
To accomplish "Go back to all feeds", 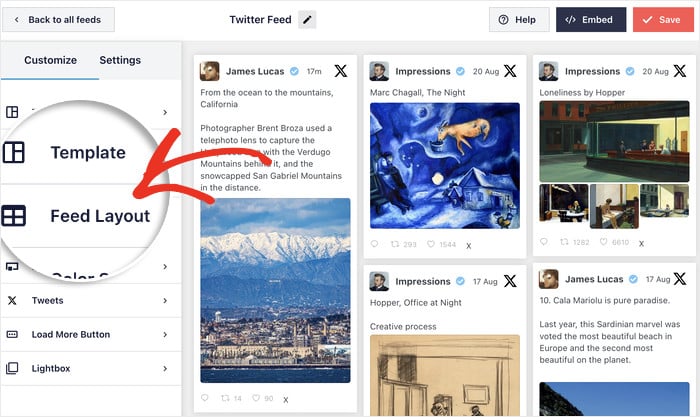I will point(59,20).
